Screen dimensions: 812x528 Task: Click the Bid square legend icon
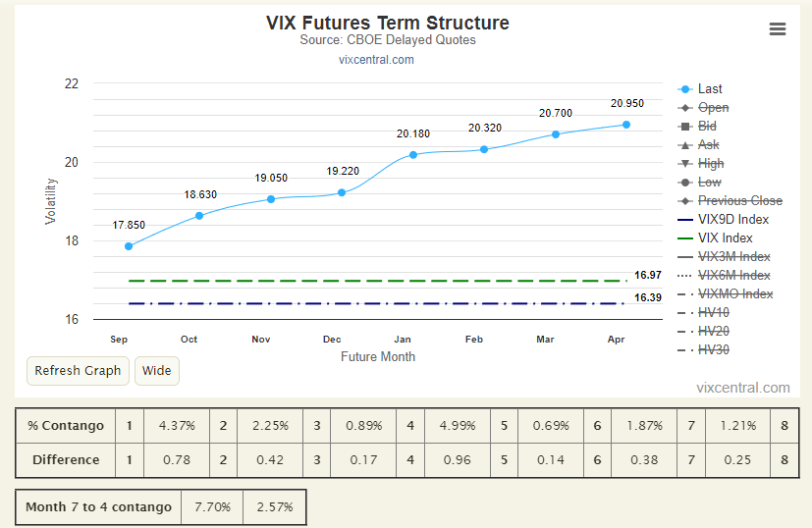pyautogui.click(x=685, y=127)
